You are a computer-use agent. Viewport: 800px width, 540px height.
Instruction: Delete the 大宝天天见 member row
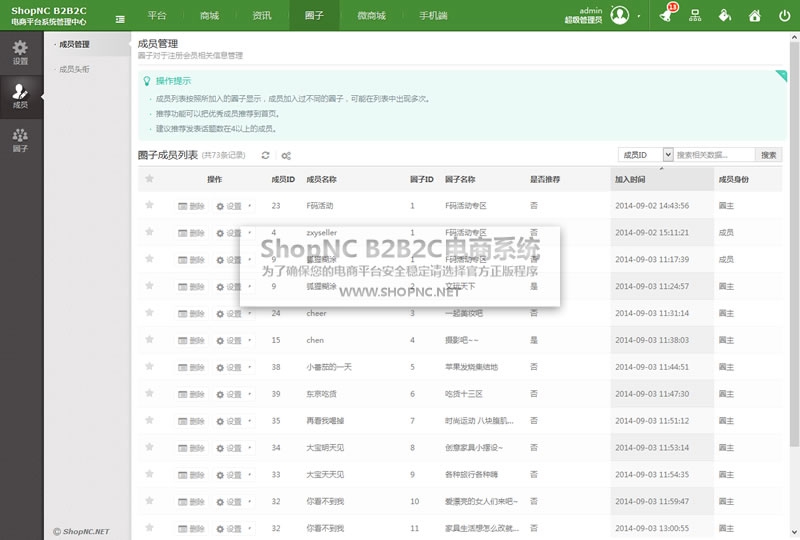(x=191, y=475)
